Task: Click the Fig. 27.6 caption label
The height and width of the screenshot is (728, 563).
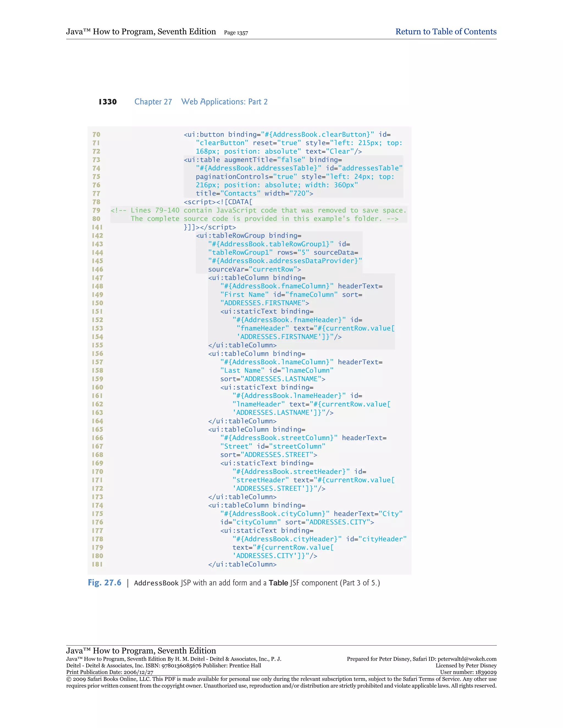Action: pos(104,583)
